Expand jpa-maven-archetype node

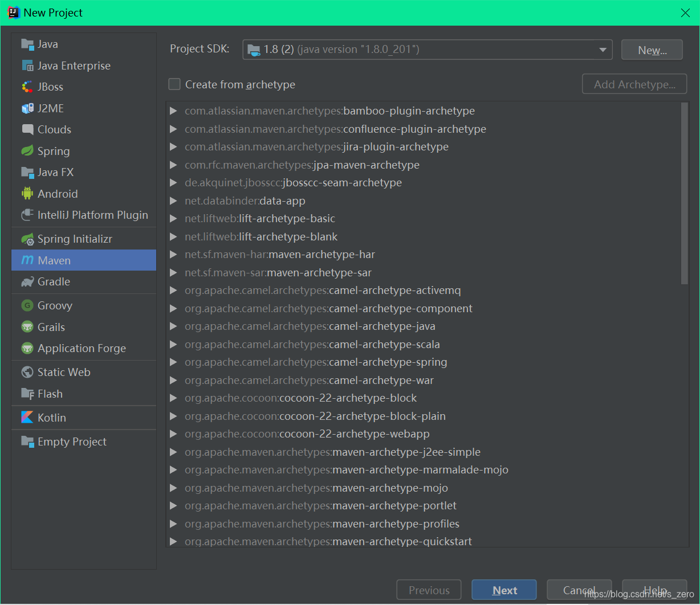click(173, 165)
